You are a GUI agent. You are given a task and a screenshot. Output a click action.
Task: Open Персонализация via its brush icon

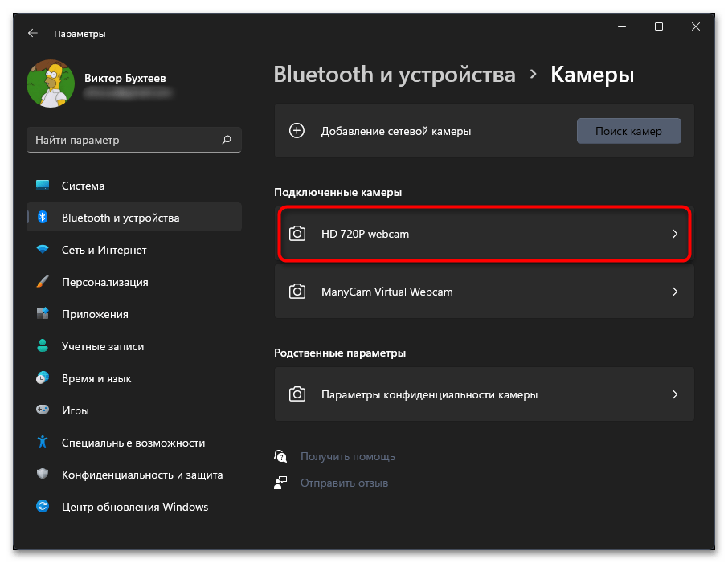[43, 282]
